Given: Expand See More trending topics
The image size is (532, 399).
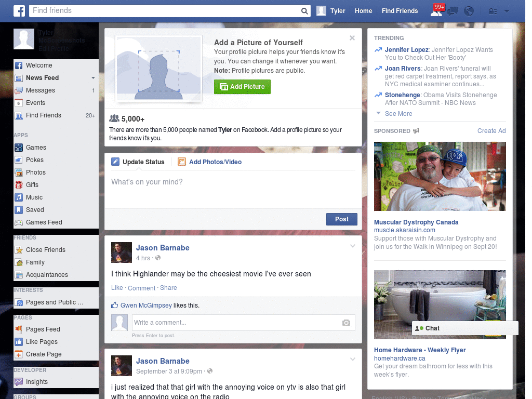Looking at the screenshot, I should pyautogui.click(x=398, y=114).
